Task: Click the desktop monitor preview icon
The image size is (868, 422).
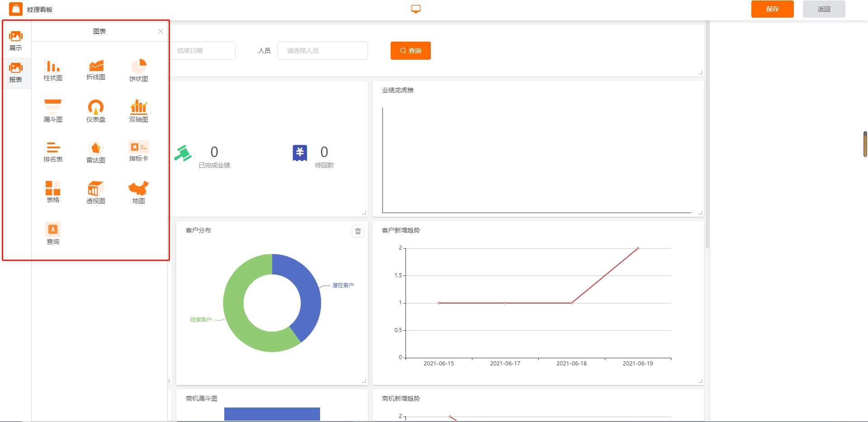Action: click(416, 9)
